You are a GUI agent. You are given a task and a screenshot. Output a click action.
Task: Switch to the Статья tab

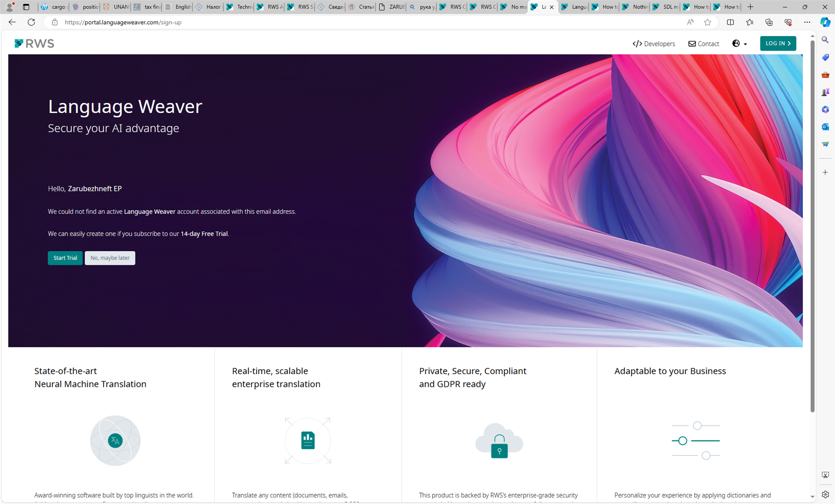360,7
